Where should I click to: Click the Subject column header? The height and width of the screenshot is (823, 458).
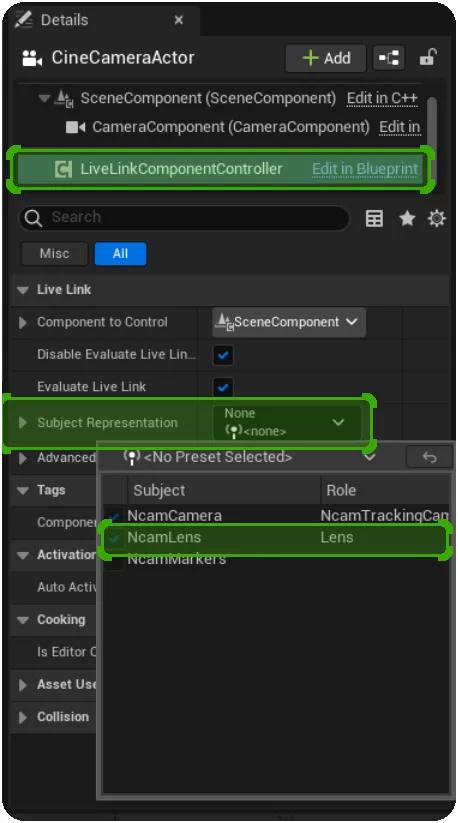(223, 490)
